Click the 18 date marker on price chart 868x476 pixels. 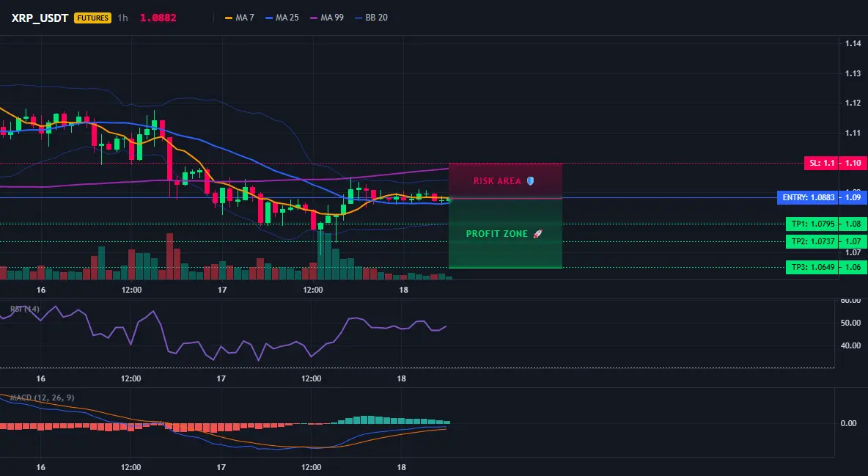pos(403,290)
